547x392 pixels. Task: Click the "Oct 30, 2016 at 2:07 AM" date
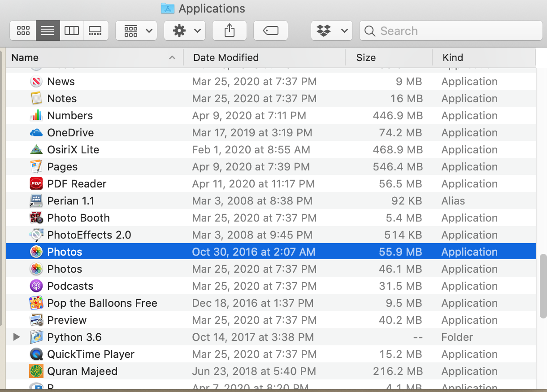point(254,252)
